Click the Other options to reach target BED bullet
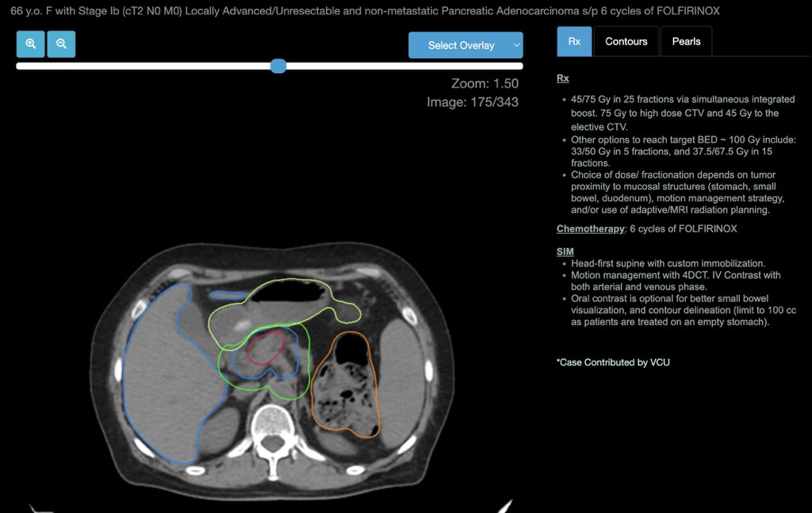This screenshot has width=812, height=513. coord(684,151)
